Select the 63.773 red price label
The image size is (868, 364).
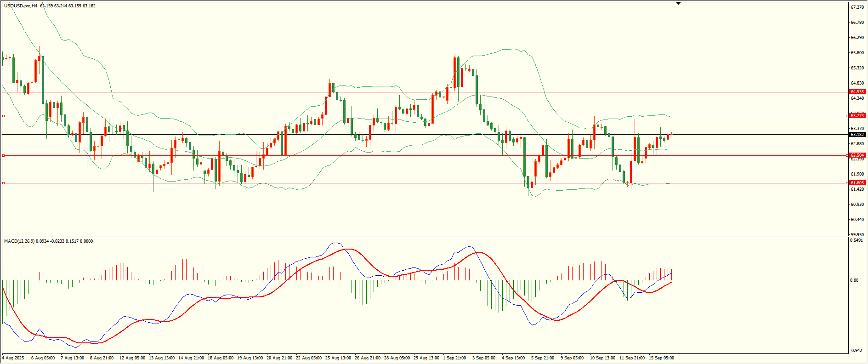pos(857,116)
